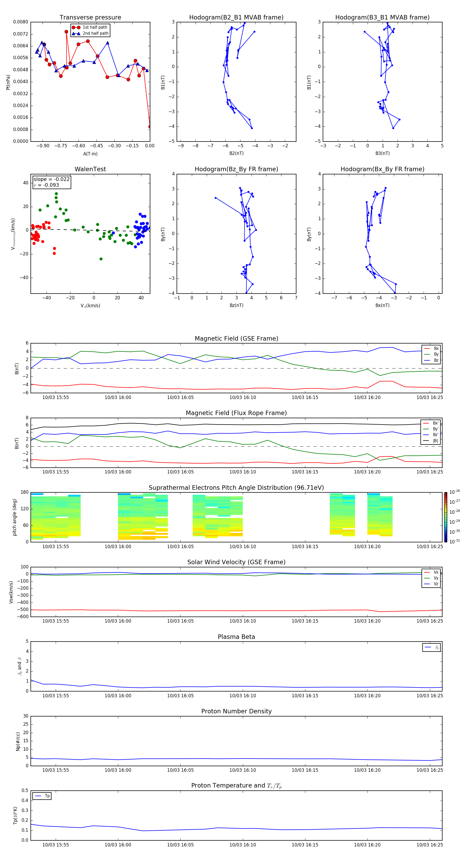
Task: Click the 'Proton Number Density' title
Action: pyautogui.click(x=236, y=711)
